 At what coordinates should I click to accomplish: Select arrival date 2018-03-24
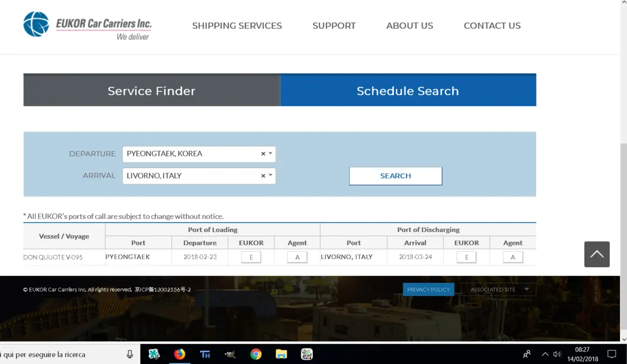tap(415, 257)
